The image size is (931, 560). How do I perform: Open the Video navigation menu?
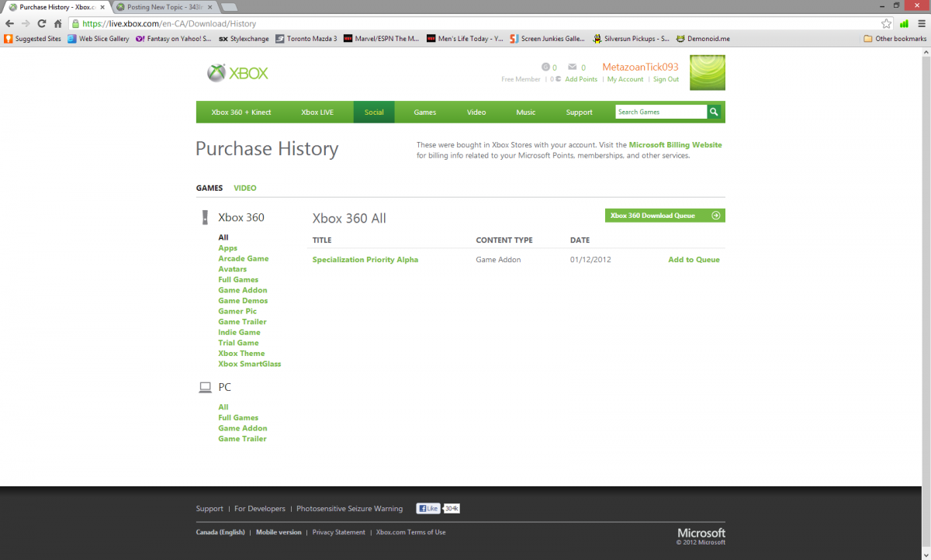[x=476, y=112]
